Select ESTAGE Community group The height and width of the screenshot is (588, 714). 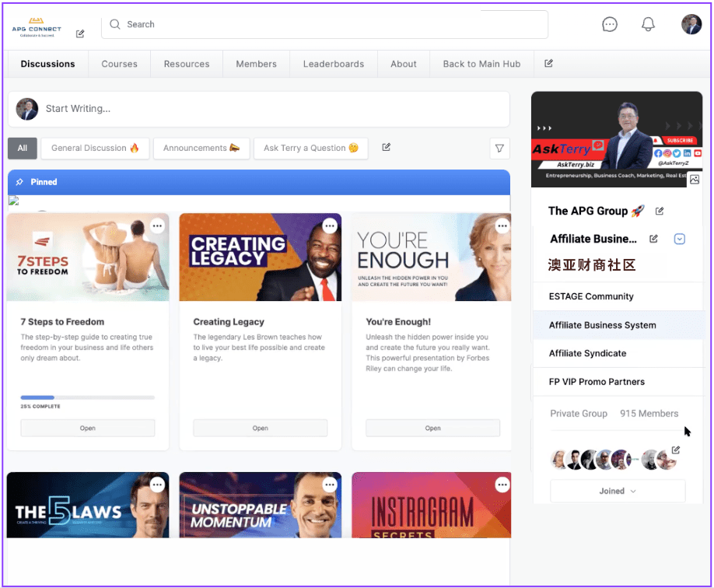click(x=618, y=296)
